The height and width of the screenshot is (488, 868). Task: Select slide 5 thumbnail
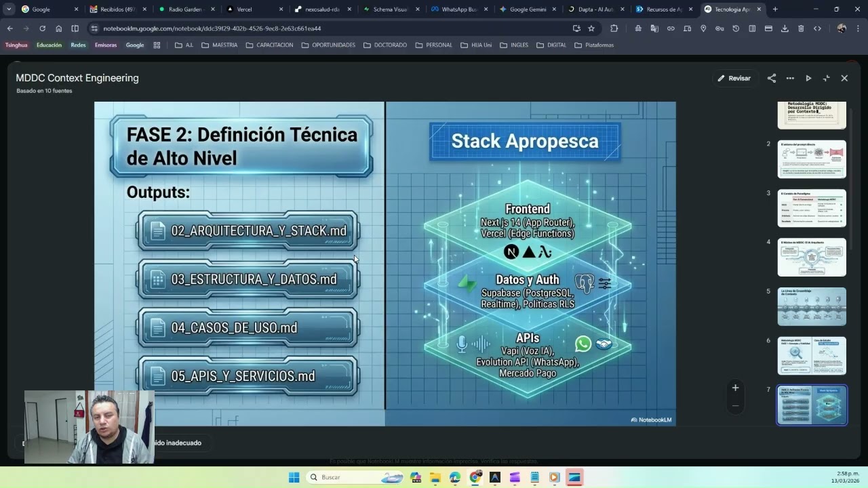click(812, 306)
